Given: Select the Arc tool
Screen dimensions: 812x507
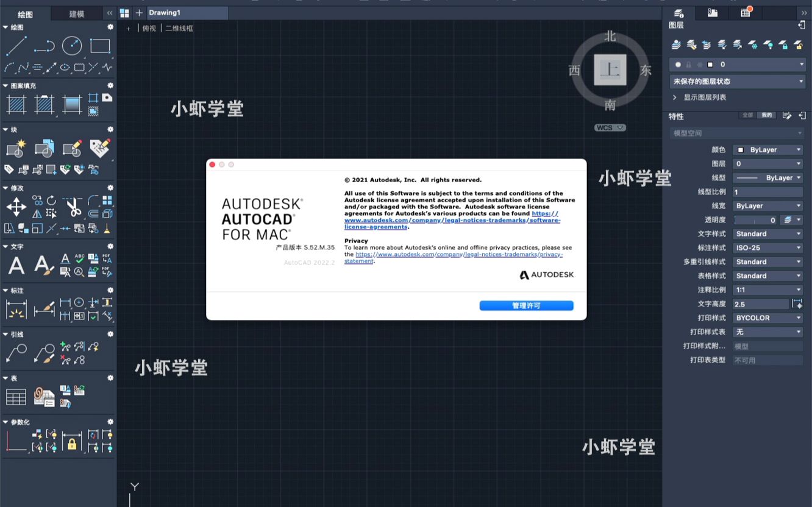Looking at the screenshot, I should tap(9, 68).
